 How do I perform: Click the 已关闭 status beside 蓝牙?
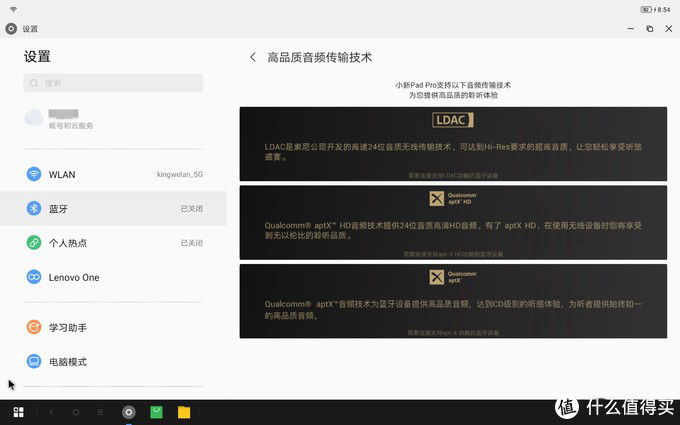192,209
